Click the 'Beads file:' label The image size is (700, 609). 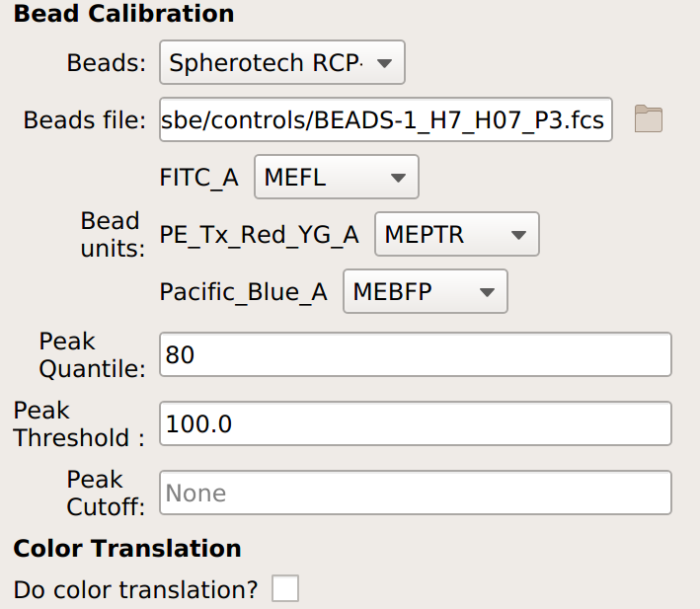pyautogui.click(x=85, y=120)
